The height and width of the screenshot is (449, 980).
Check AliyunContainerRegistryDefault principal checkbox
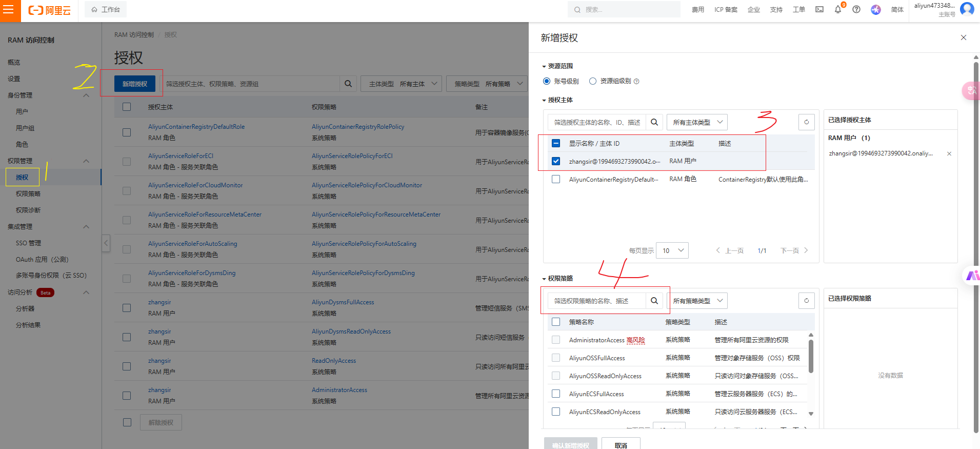tap(556, 179)
